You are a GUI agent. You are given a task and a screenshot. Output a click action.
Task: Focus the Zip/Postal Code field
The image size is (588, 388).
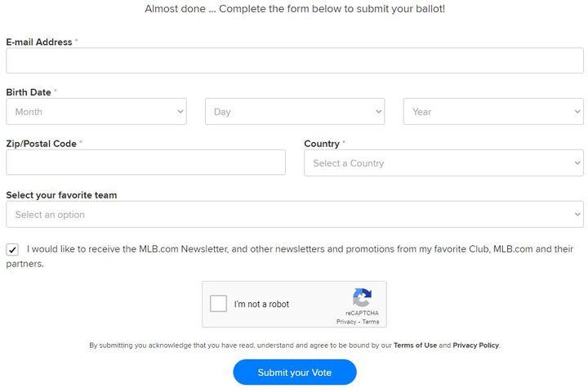point(145,163)
